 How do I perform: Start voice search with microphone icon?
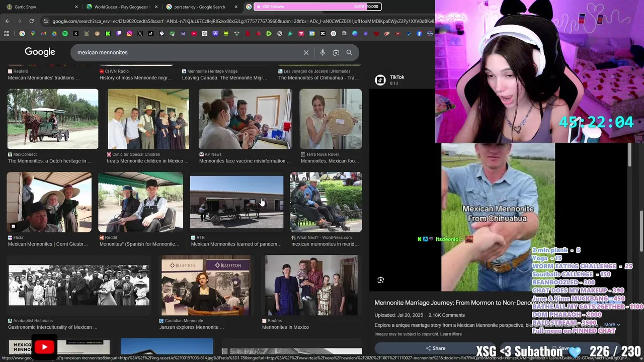(x=323, y=52)
